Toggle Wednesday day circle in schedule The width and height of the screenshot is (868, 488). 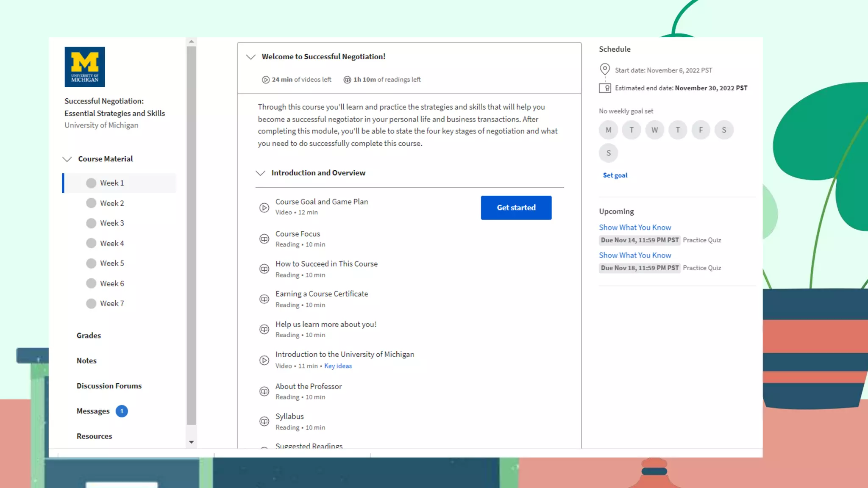point(654,130)
